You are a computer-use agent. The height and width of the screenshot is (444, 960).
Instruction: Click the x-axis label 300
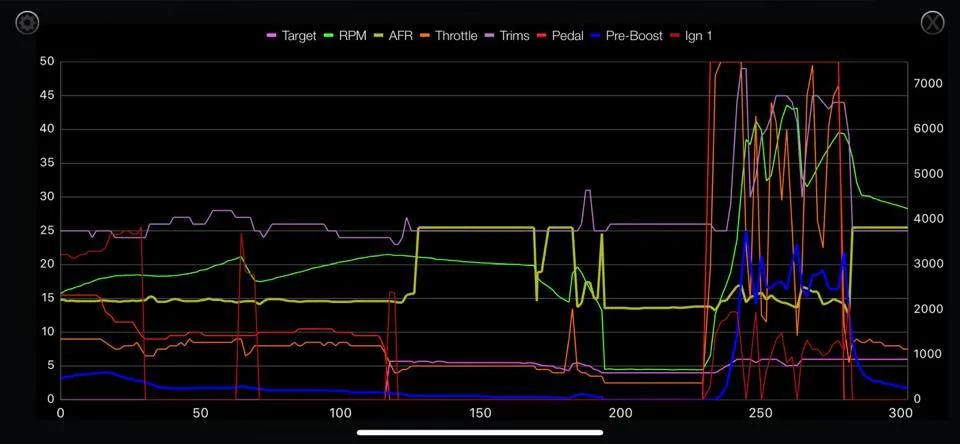coord(899,413)
